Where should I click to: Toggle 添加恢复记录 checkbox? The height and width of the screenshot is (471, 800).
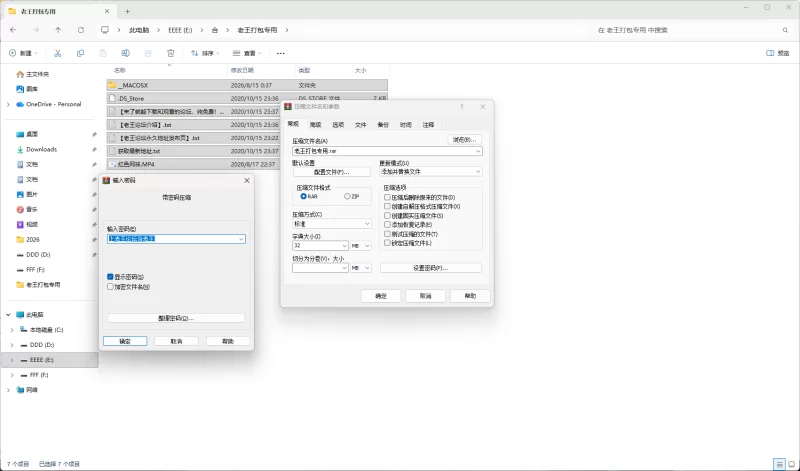pos(387,225)
